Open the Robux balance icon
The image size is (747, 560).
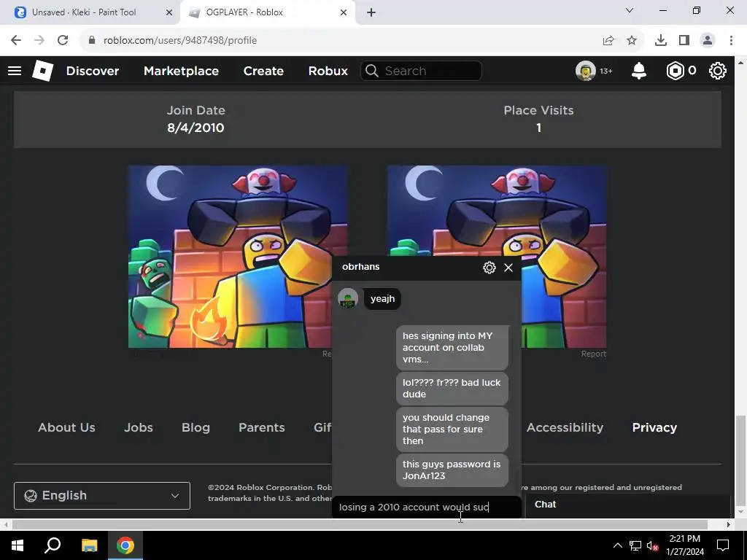pyautogui.click(x=675, y=71)
